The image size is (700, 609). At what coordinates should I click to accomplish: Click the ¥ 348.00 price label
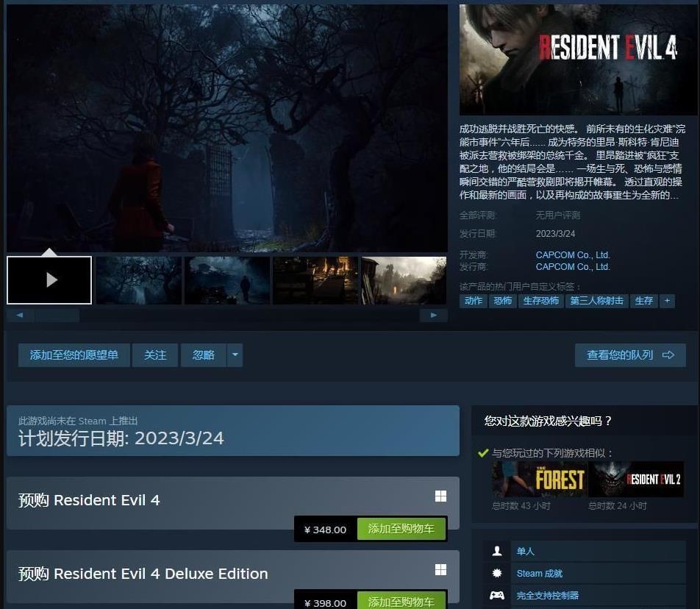[326, 530]
